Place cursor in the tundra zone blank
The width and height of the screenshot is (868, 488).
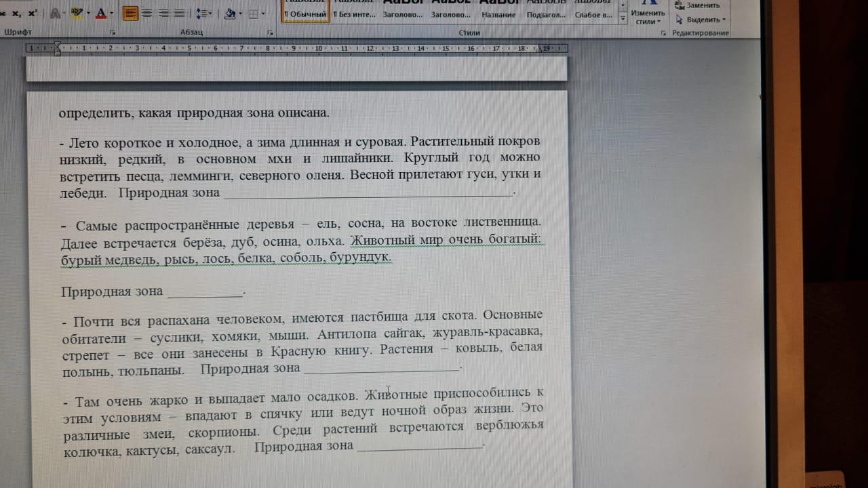coord(368,192)
